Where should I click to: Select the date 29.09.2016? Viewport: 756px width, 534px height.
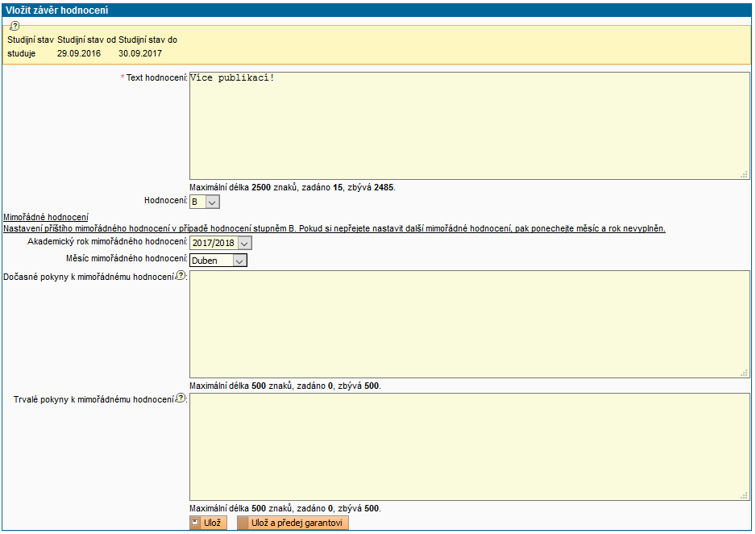[x=79, y=53]
